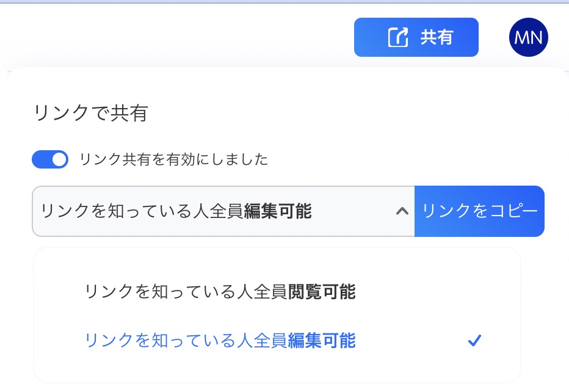Click the リンクで共有 heading text
This screenshot has width=569, height=392.
click(91, 114)
